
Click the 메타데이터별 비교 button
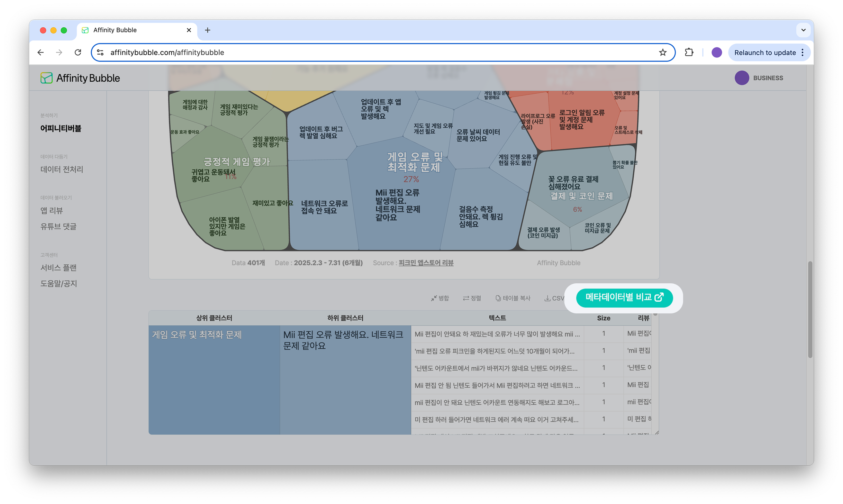point(624,297)
